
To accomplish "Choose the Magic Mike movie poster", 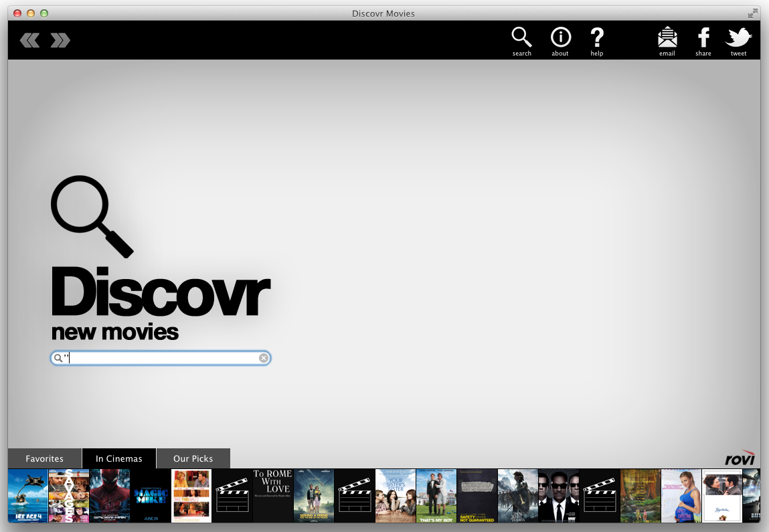I will pyautogui.click(x=151, y=496).
